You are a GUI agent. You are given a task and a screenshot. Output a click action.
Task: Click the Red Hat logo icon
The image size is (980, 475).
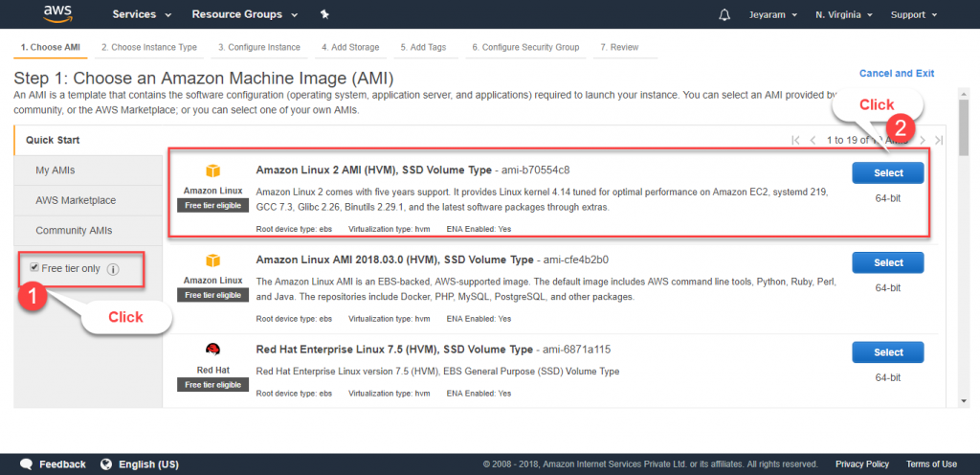click(213, 350)
